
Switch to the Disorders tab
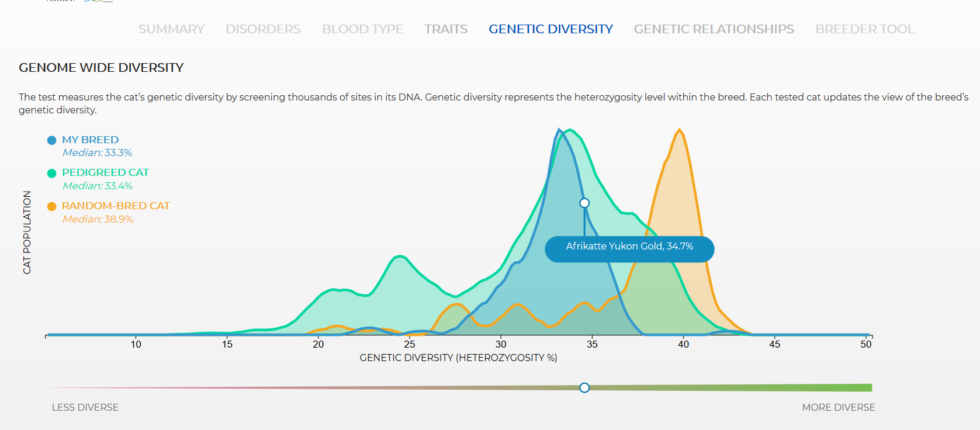(263, 29)
